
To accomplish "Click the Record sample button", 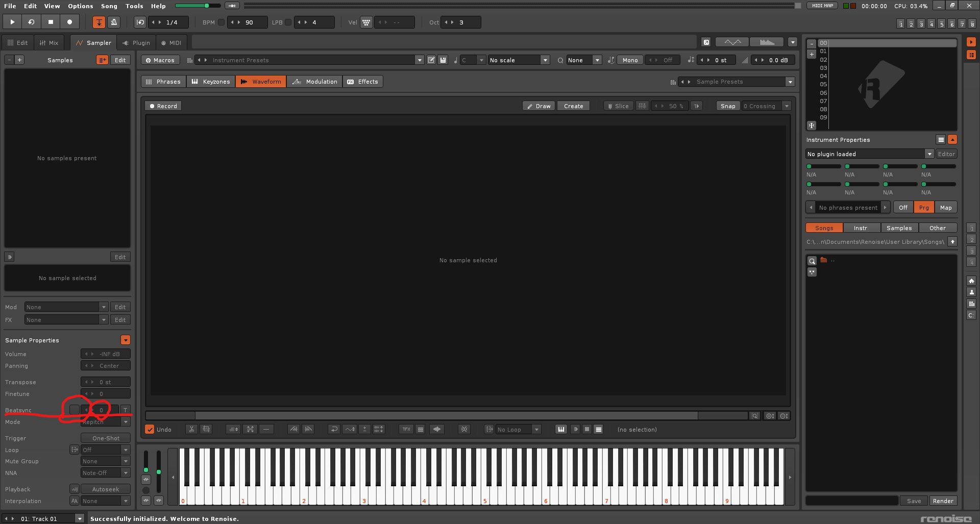I will 163,106.
